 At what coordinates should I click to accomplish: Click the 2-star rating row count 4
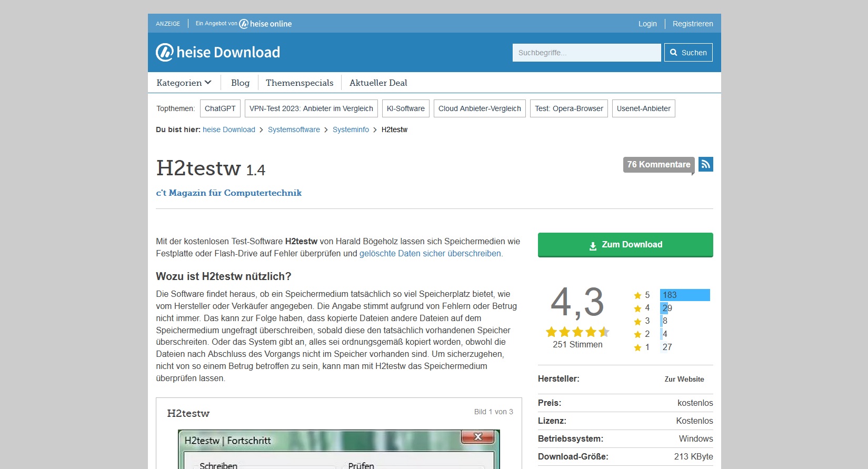point(665,334)
